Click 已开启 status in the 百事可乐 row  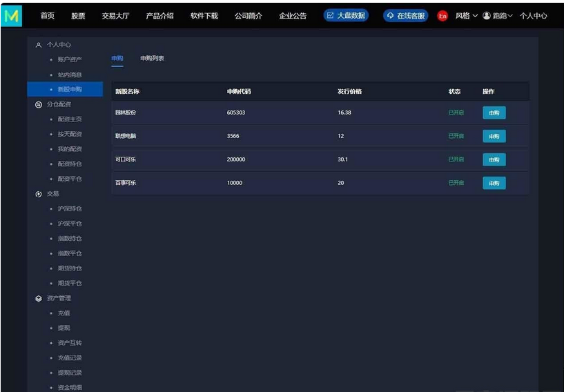point(456,183)
